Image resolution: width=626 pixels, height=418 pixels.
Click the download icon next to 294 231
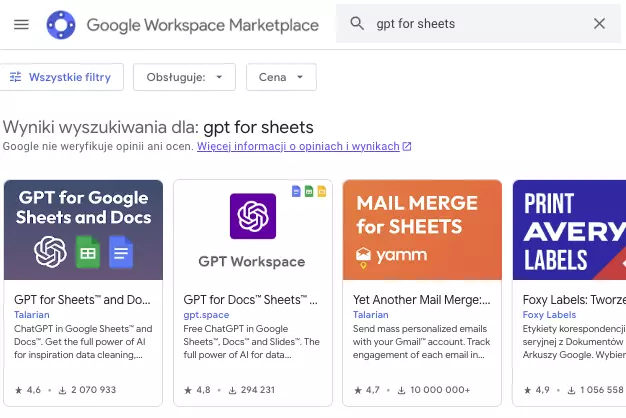232,390
